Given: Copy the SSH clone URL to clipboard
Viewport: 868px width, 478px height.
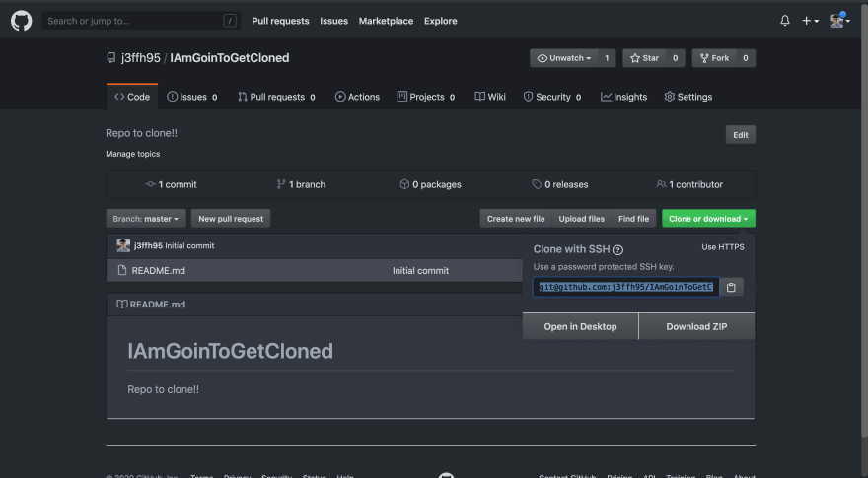Looking at the screenshot, I should pos(731,287).
